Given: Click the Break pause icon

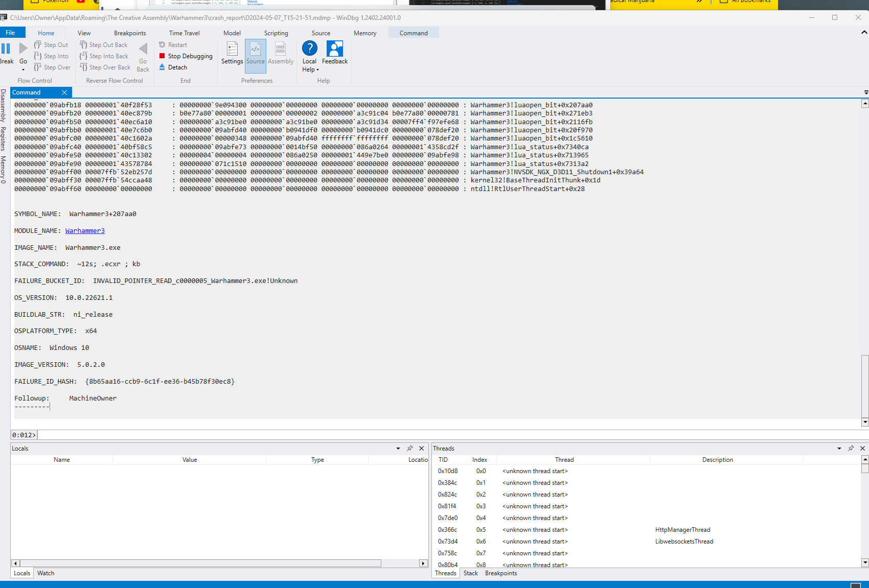Looking at the screenshot, I should click(6, 49).
